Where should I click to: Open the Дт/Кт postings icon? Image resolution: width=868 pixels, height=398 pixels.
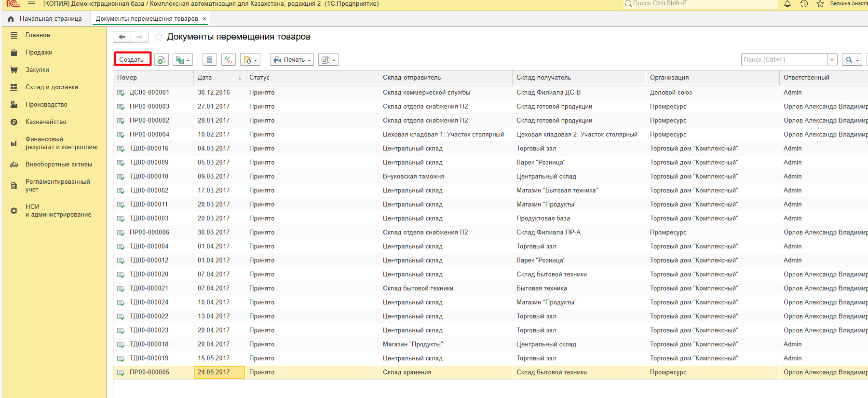coord(229,60)
